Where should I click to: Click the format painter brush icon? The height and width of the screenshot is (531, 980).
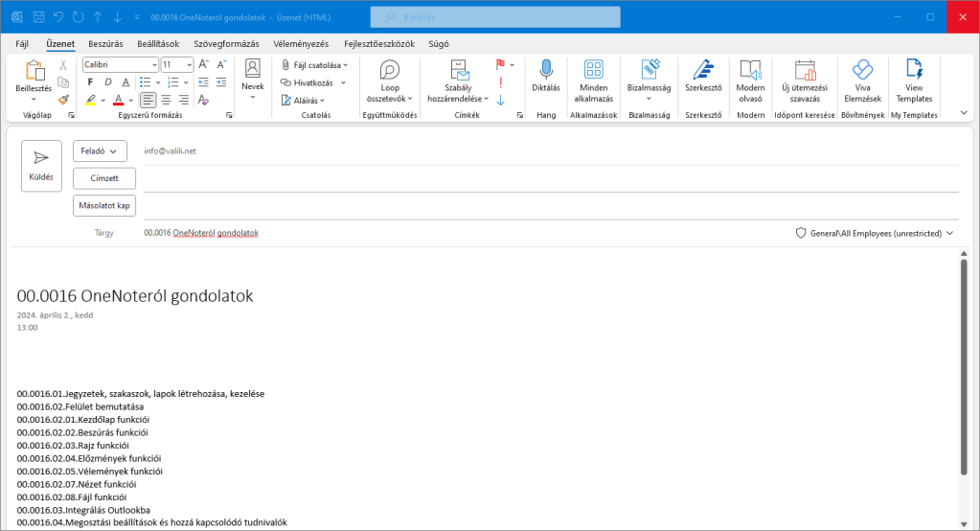63,99
